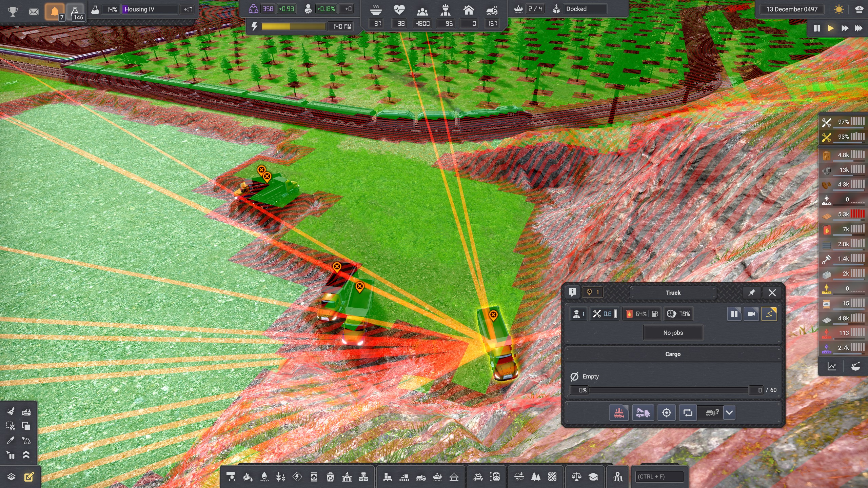Click the truck fuel 64% indicator
868x488 pixels.
point(641,314)
